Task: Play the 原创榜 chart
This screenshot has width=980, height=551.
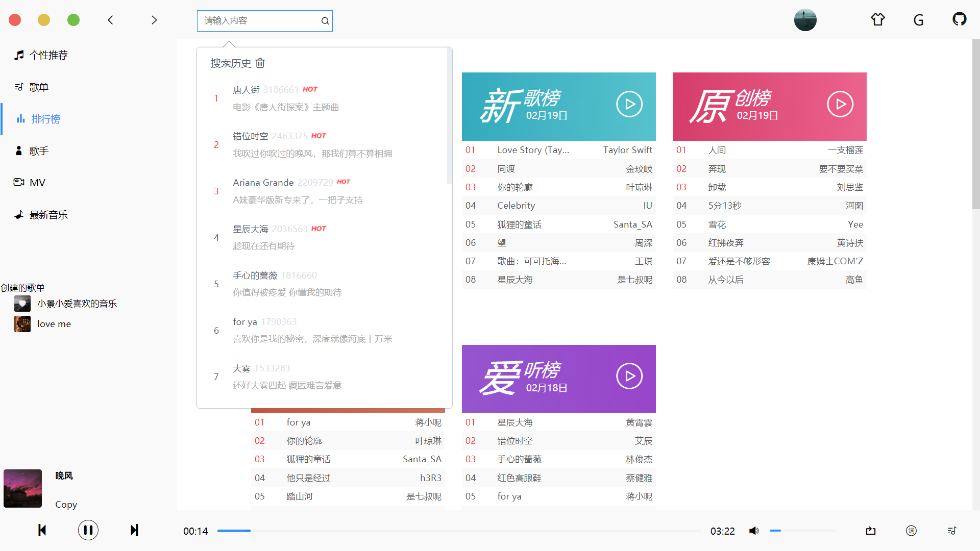Action: click(x=840, y=104)
